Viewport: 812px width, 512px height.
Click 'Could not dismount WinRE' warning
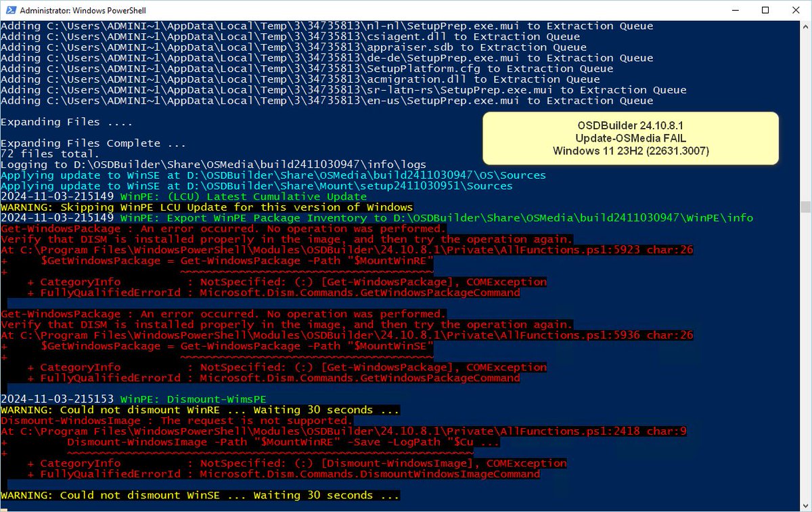(x=200, y=410)
